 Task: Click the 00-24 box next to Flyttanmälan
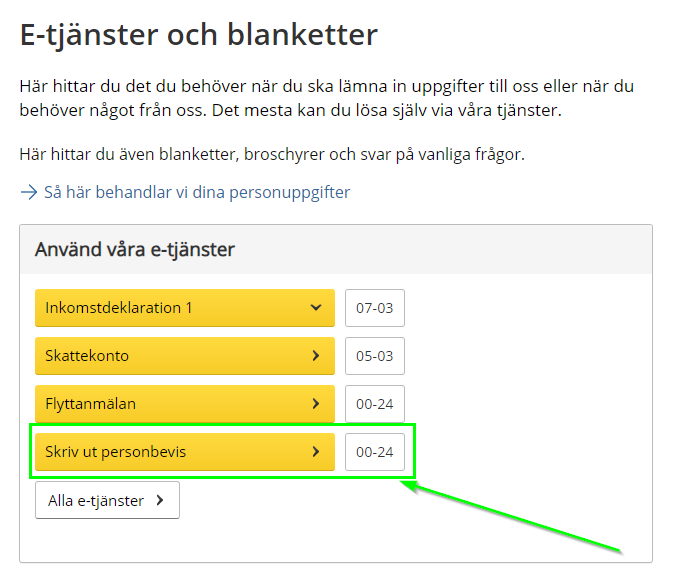pyautogui.click(x=374, y=404)
